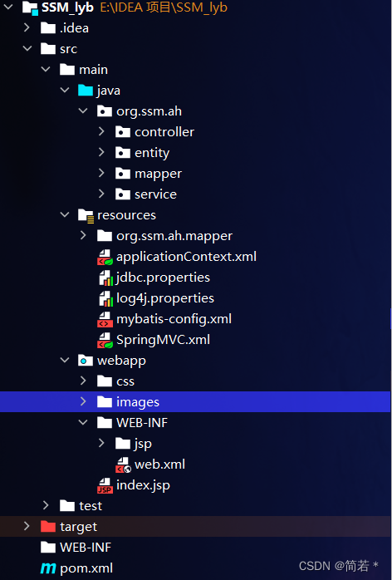Select the target folder label

coord(79,527)
